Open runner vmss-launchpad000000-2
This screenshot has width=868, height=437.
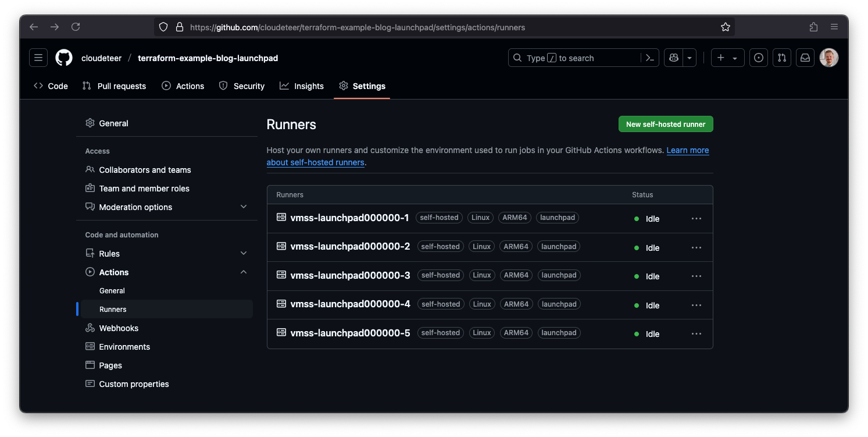pos(350,246)
